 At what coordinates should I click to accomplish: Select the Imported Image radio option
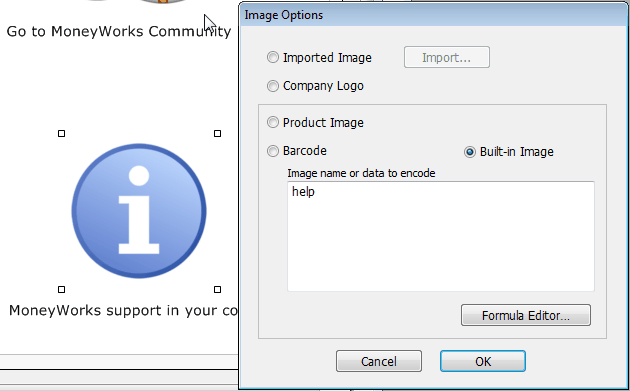273,57
